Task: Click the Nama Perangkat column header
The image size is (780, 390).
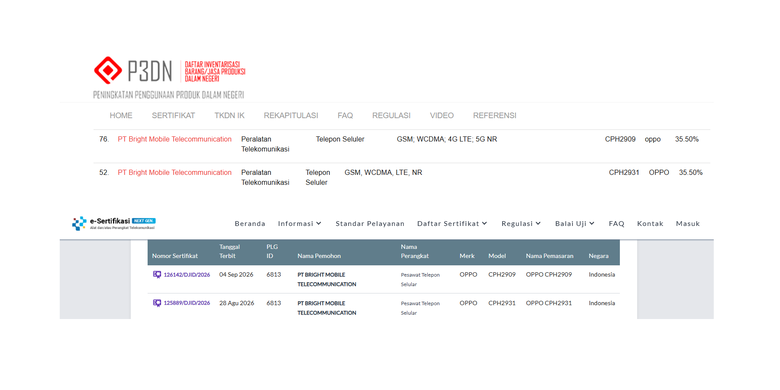Action: [x=415, y=251]
